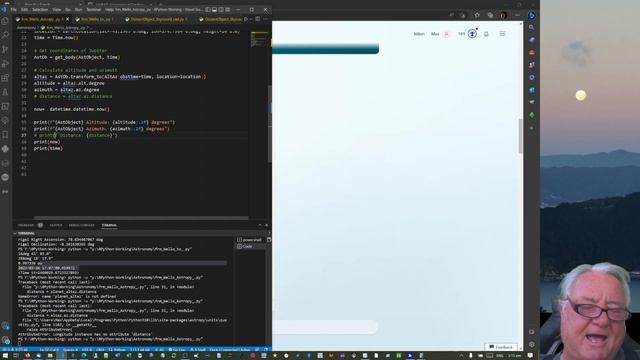
Task: Open browser Collections icon in toolbar
Action: (x=490, y=15)
